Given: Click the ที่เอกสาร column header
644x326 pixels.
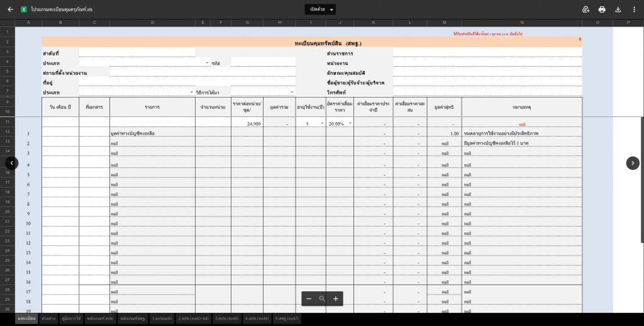Looking at the screenshot, I should pos(94,107).
